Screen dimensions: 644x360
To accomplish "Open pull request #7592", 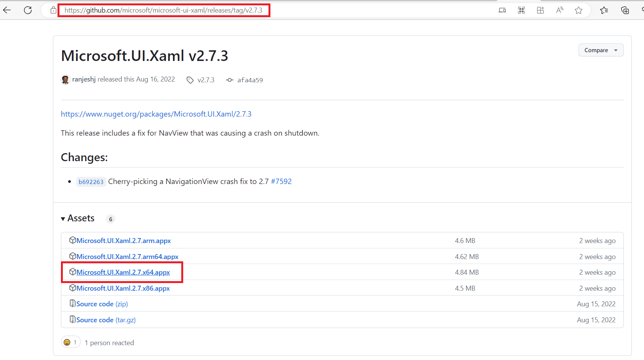I will (x=281, y=181).
